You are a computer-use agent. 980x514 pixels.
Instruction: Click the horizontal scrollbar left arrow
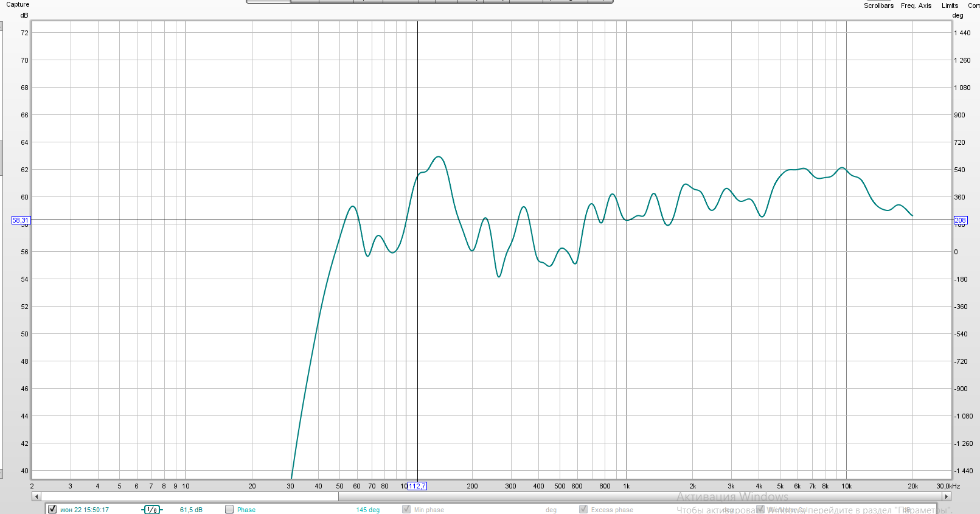click(36, 496)
